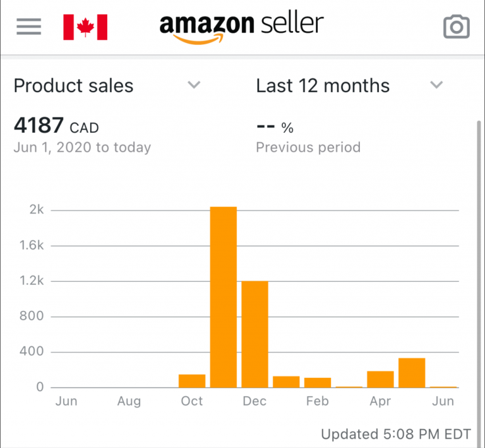The image size is (485, 448).
Task: Click the Jun 1, 2020 to today date range
Action: tap(82, 147)
